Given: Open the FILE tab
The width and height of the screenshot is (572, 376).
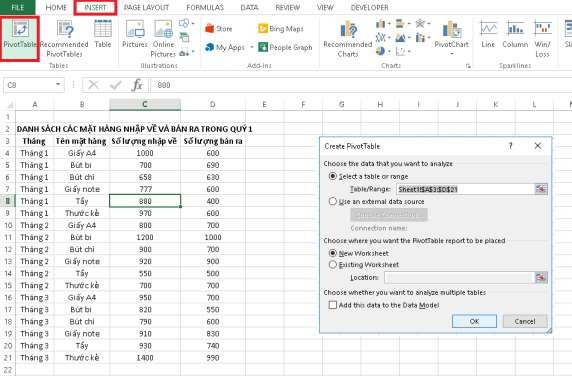Looking at the screenshot, I should tap(18, 7).
